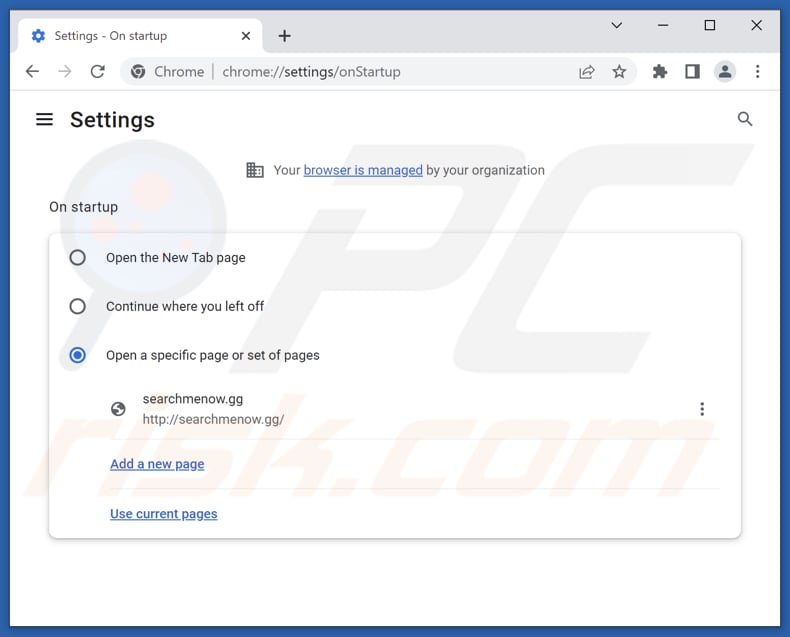Viewport: 790px width, 637px height.
Task: Select Continue where you left off
Action: pos(78,306)
